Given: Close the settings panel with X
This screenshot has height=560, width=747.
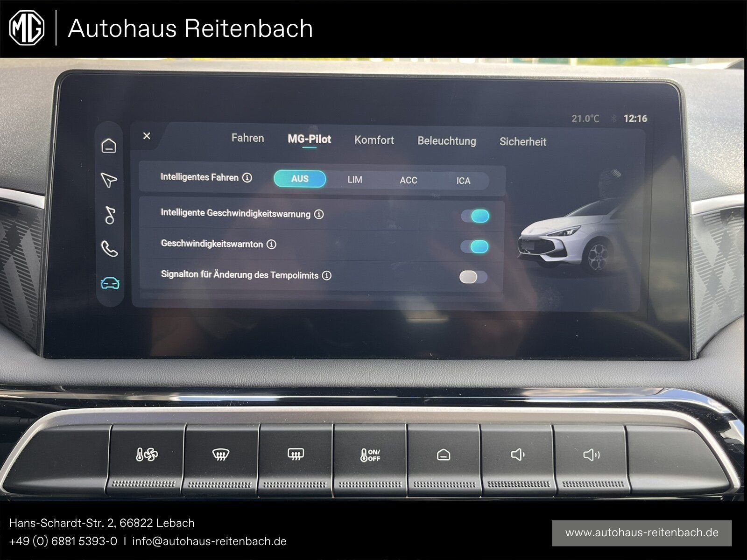Looking at the screenshot, I should pyautogui.click(x=147, y=136).
